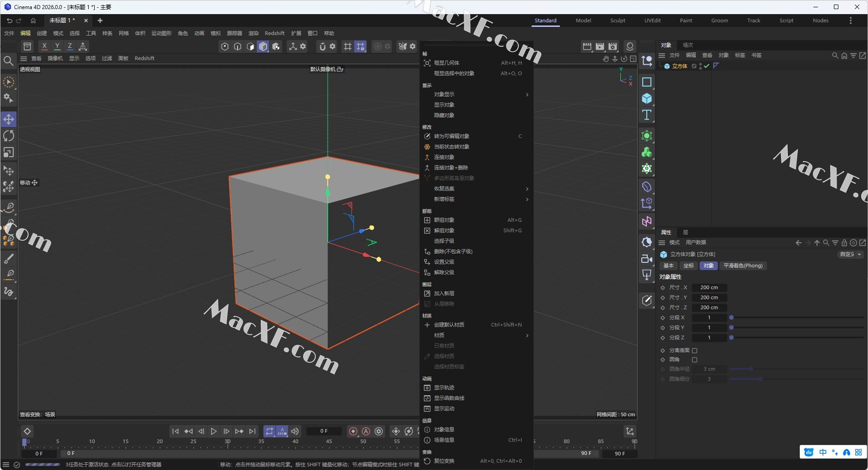Expand the 恢复选集 submenu
The image size is (868, 470).
(x=476, y=189)
